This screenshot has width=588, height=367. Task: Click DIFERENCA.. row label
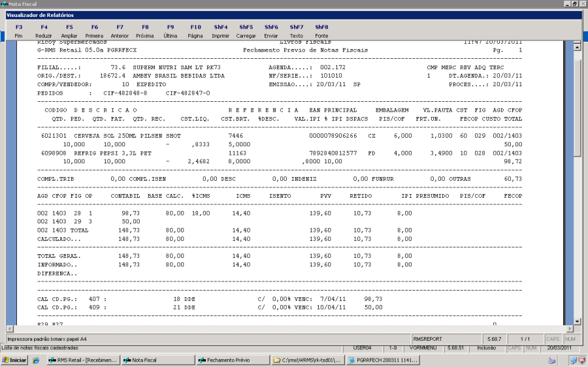(x=57, y=274)
